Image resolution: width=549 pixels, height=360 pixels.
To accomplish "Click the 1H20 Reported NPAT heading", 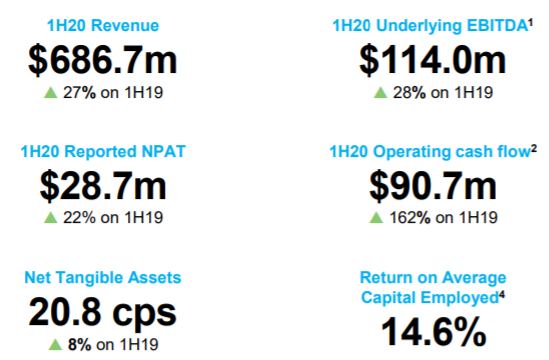I will 103,152.
